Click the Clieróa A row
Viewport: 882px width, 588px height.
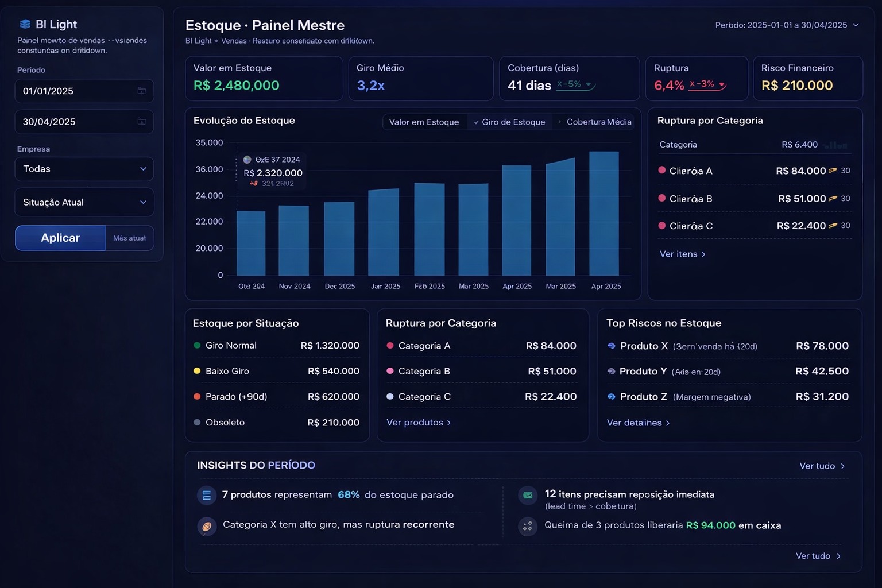(755, 171)
